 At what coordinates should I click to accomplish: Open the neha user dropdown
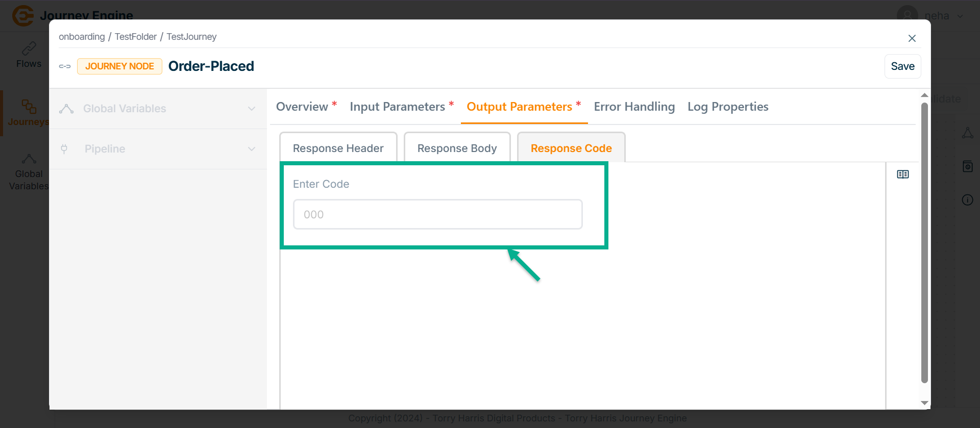click(960, 16)
